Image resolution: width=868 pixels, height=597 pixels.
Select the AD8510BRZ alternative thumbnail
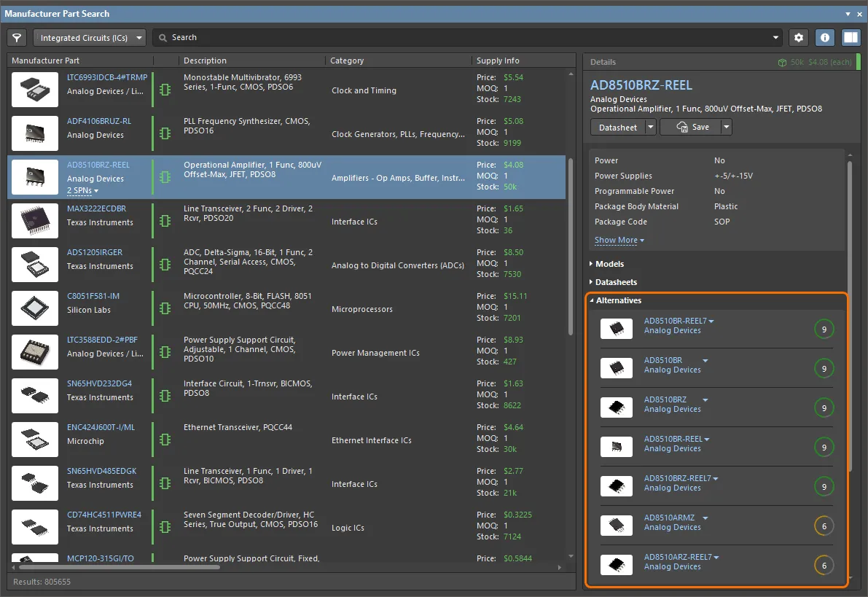click(x=616, y=407)
